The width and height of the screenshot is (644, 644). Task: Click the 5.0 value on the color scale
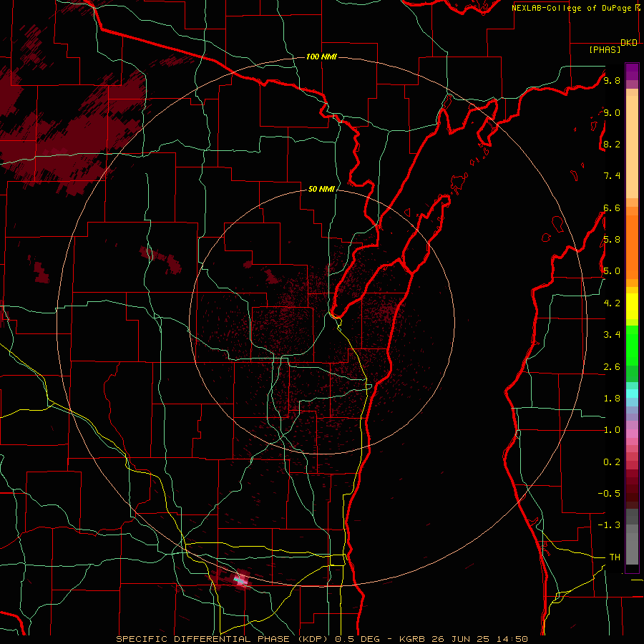[x=612, y=271]
